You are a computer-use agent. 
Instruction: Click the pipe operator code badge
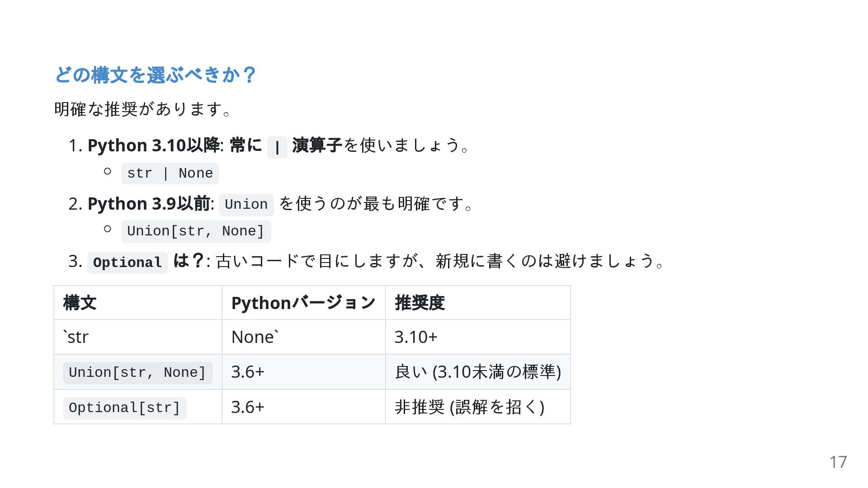[277, 147]
